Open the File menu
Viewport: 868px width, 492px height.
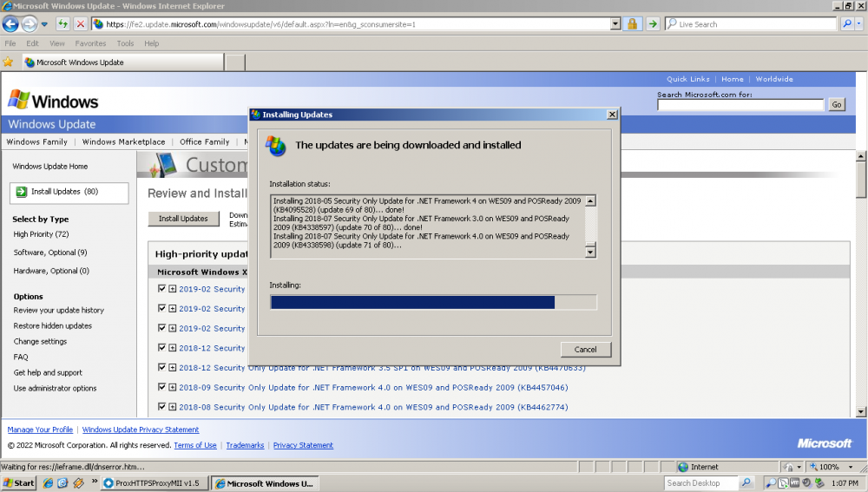coord(10,43)
